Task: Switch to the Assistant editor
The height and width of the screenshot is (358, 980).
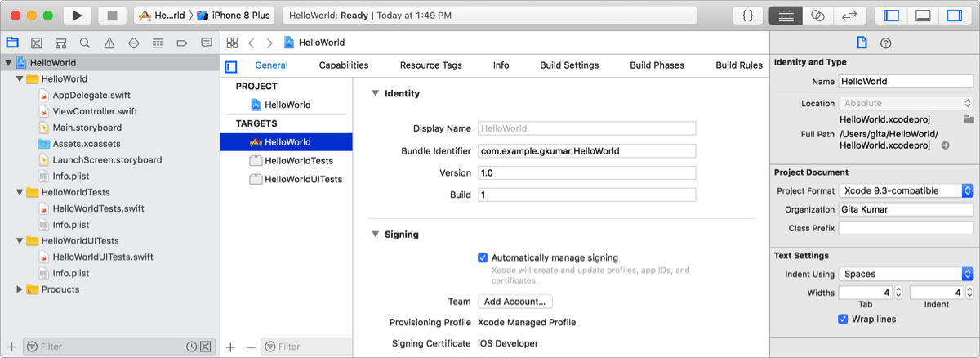Action: pos(817,16)
